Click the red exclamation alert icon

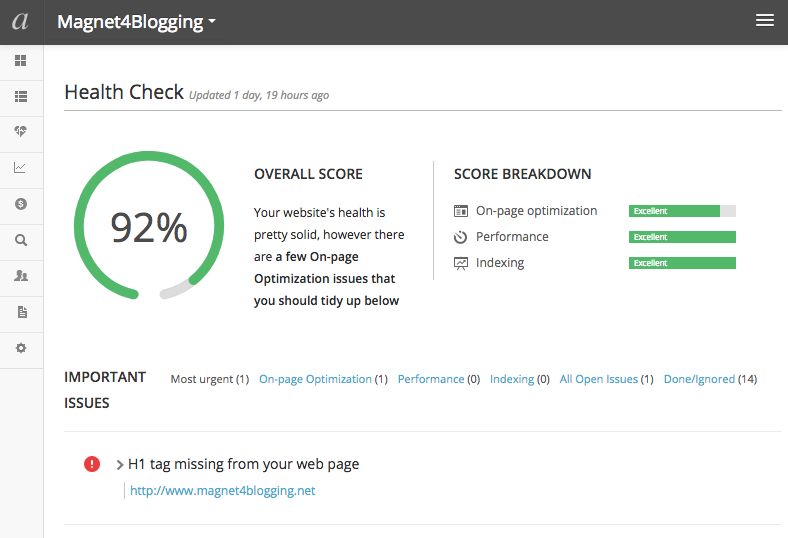click(92, 464)
